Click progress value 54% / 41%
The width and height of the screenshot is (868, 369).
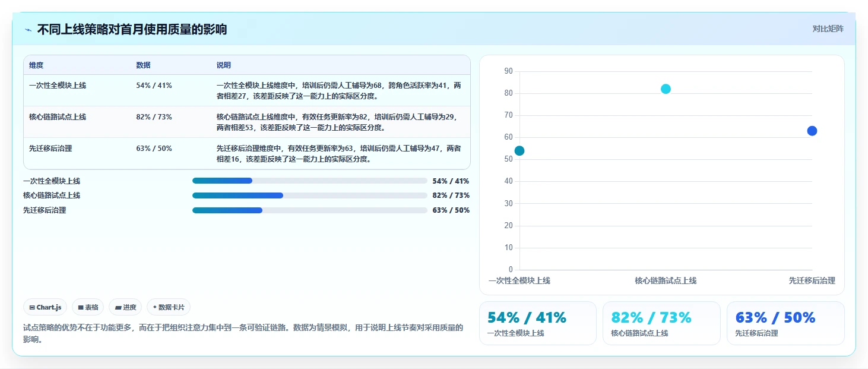coord(451,181)
